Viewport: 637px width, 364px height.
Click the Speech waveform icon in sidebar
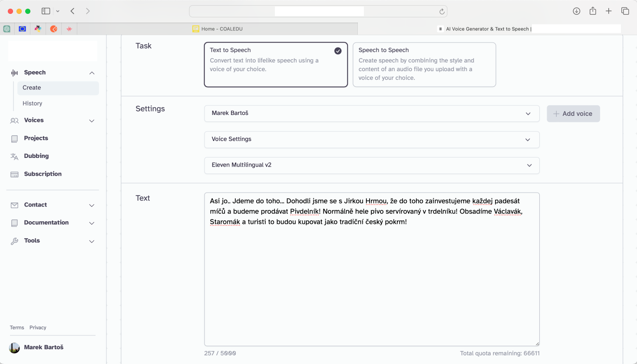pos(14,73)
